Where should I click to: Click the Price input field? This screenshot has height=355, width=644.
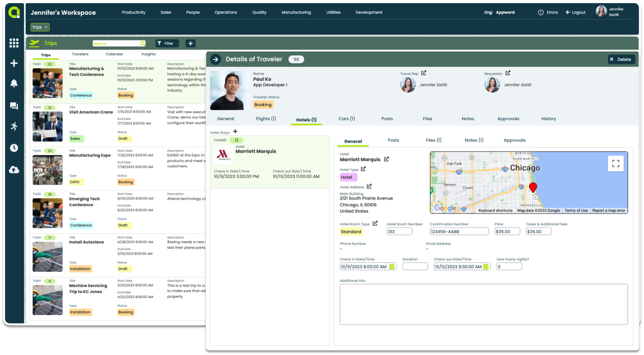point(507,231)
